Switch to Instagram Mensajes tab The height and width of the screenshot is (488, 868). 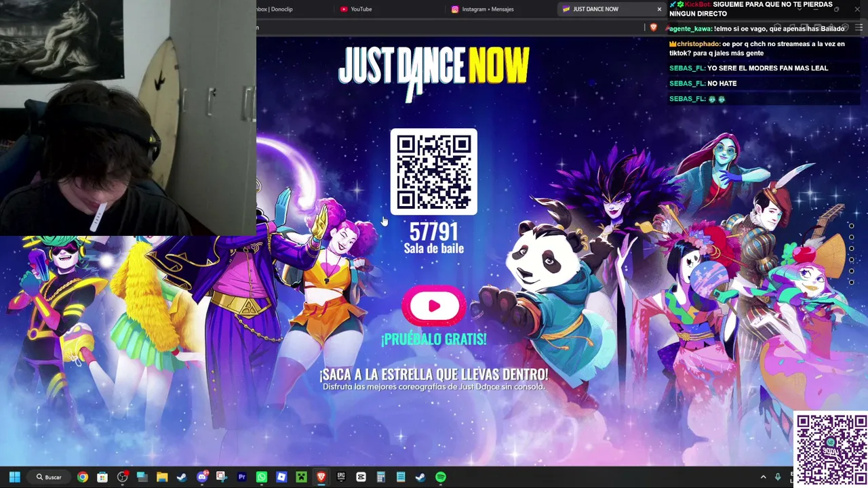tap(502, 9)
